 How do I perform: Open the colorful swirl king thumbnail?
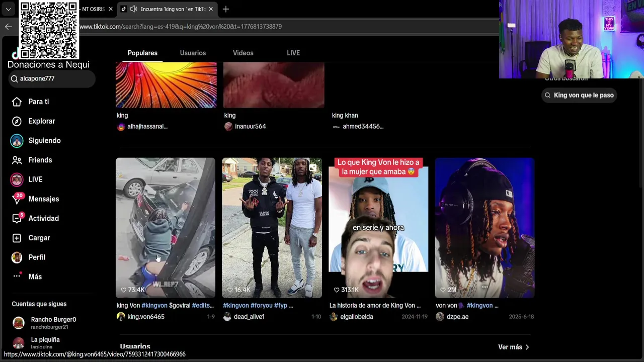click(166, 85)
